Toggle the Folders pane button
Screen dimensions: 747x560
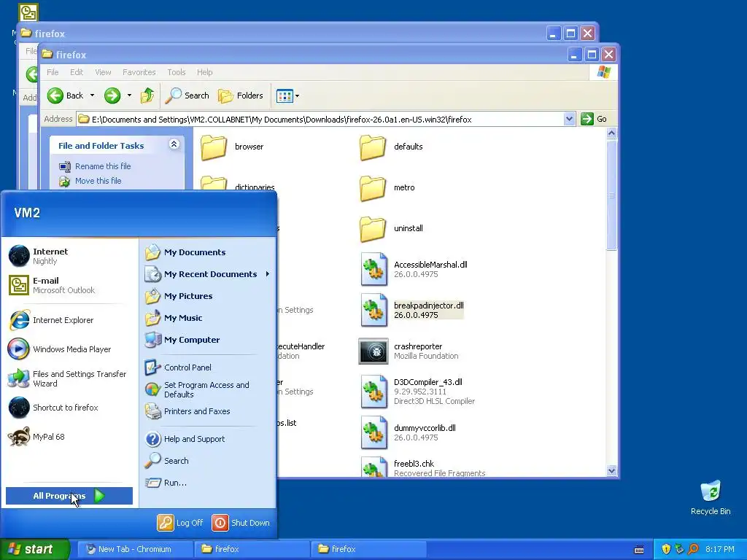[x=241, y=96]
